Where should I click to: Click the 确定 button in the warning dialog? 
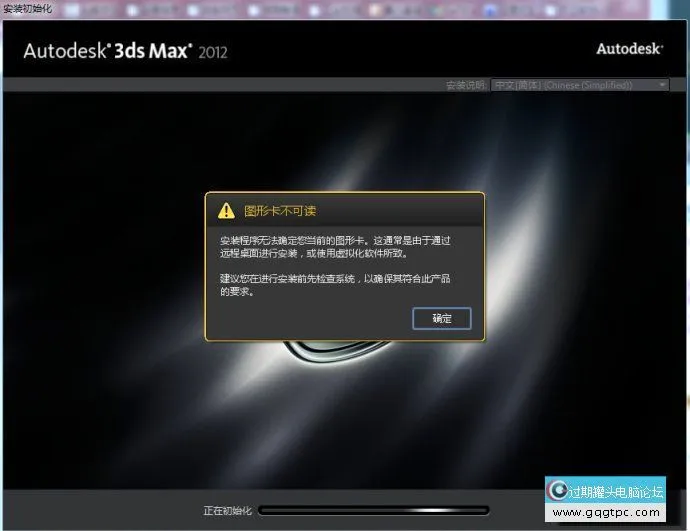point(441,319)
